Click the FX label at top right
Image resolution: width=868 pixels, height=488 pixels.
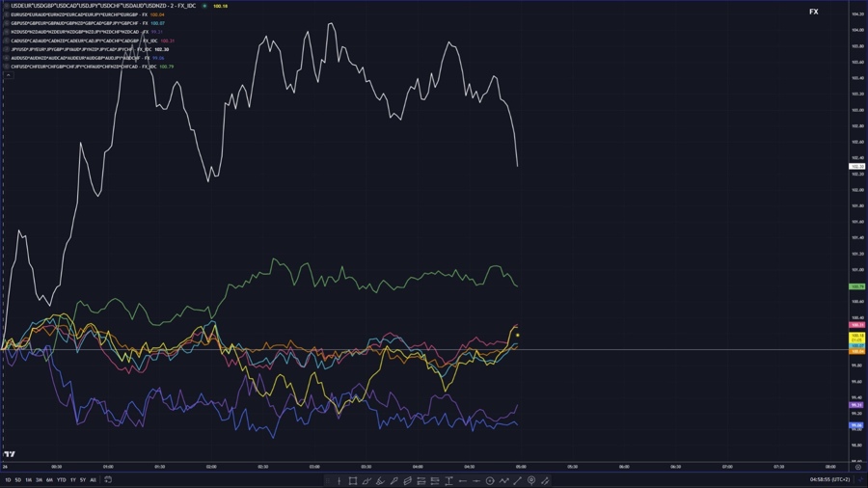[x=813, y=12]
